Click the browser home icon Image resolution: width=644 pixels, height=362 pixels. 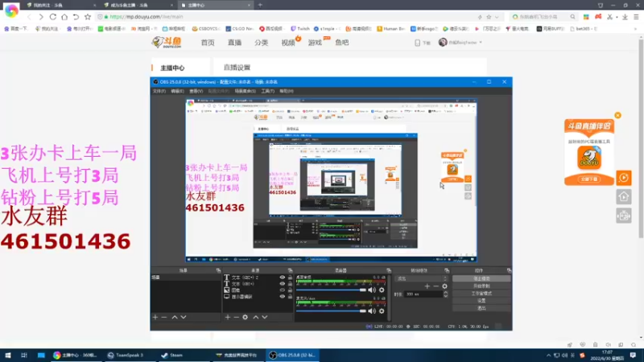point(64,17)
